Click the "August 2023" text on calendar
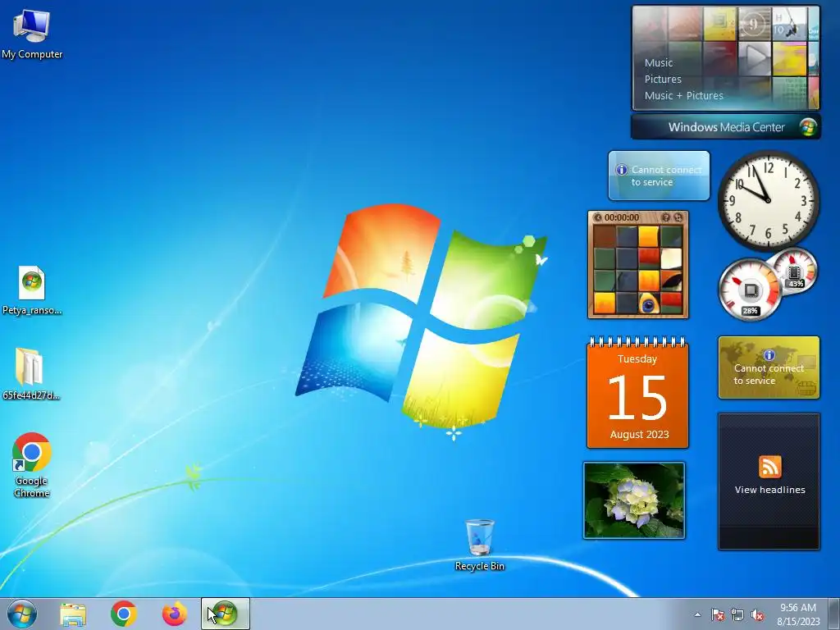Screen dimensions: 840x630 coord(639,435)
